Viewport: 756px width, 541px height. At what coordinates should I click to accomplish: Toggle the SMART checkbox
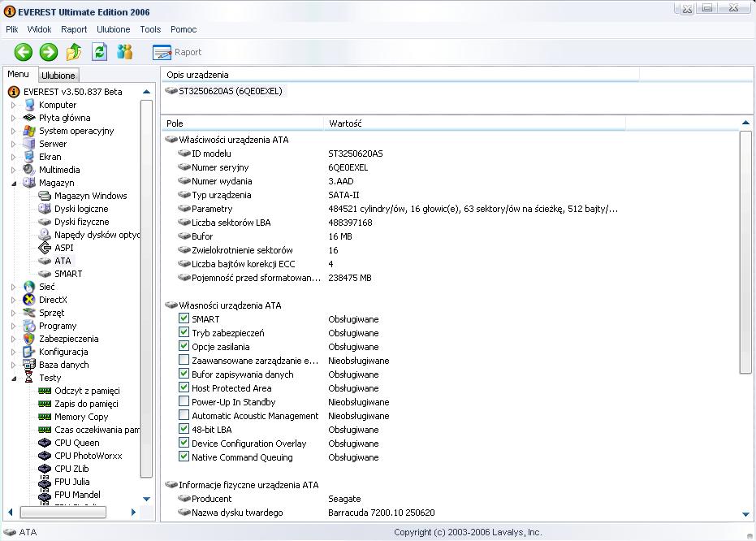(184, 318)
